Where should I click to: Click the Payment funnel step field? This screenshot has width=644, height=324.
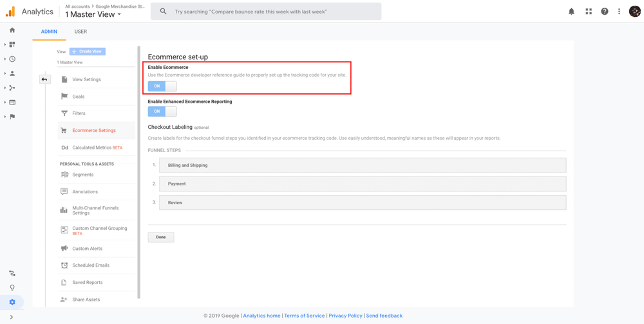click(363, 184)
